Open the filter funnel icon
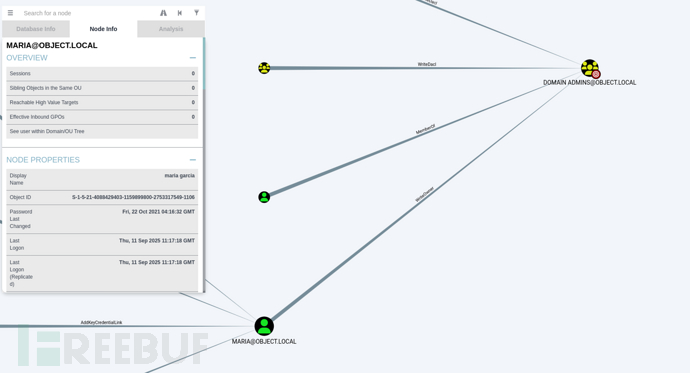Image resolution: width=690 pixels, height=373 pixels. tap(196, 13)
